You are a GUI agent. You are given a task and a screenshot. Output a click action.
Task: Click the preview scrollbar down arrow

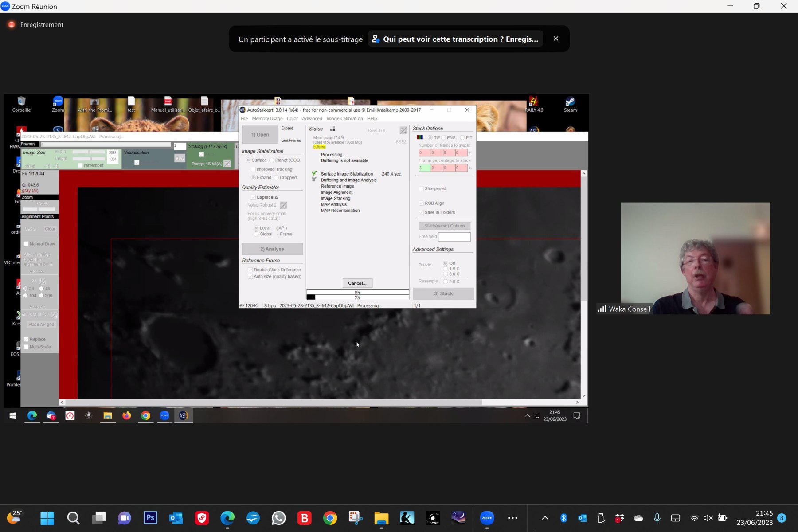[584, 396]
